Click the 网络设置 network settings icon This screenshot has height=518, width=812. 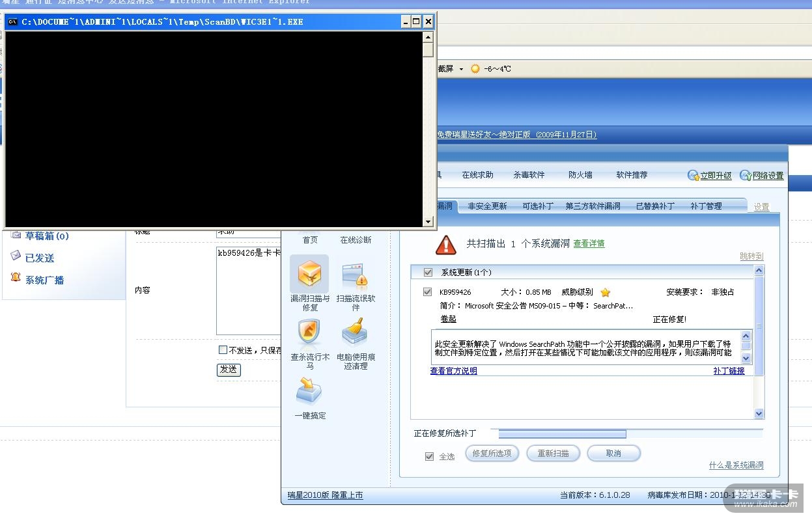(746, 175)
